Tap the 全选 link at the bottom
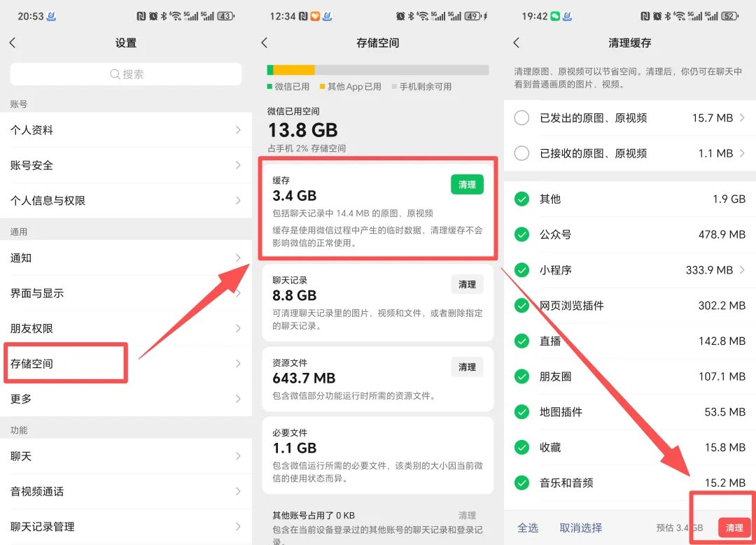The height and width of the screenshot is (545, 756). 528,528
